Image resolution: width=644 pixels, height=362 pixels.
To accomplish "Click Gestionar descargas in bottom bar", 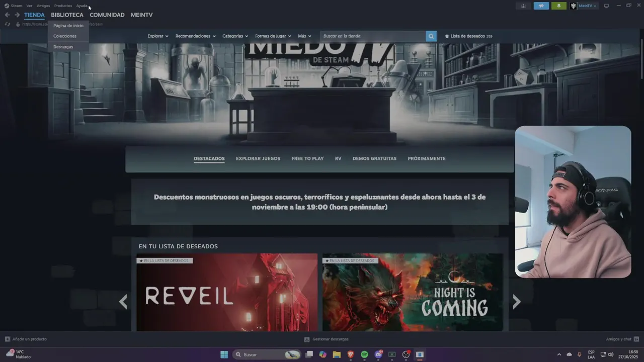I will click(330, 339).
